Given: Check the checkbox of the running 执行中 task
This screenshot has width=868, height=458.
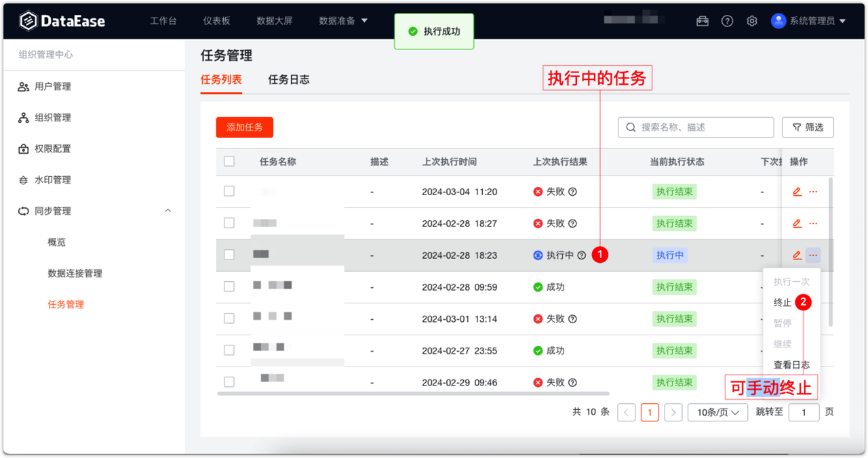Looking at the screenshot, I should pyautogui.click(x=229, y=255).
